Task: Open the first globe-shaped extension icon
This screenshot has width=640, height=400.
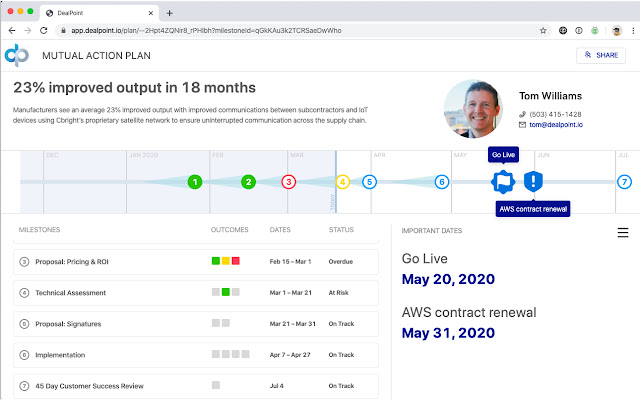Action: pos(563,30)
